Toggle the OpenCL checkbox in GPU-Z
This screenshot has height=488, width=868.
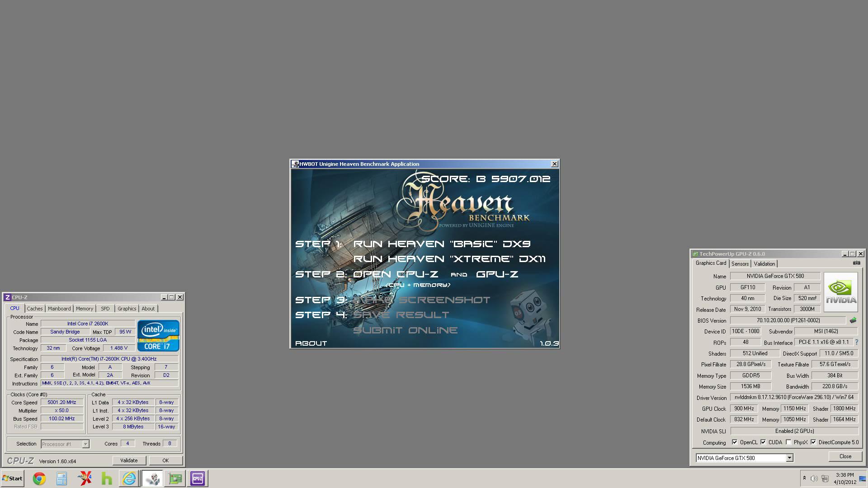tap(735, 442)
